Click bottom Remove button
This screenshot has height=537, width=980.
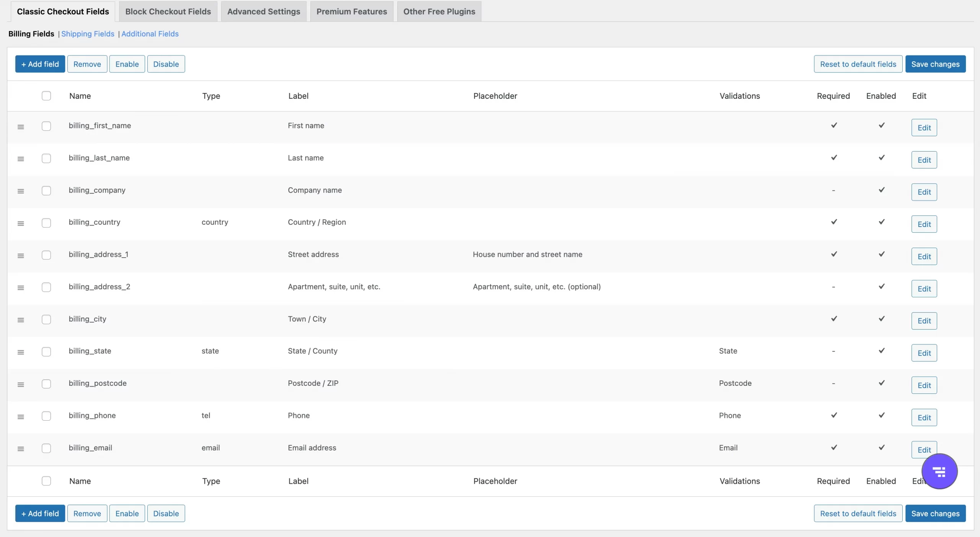[87, 513]
